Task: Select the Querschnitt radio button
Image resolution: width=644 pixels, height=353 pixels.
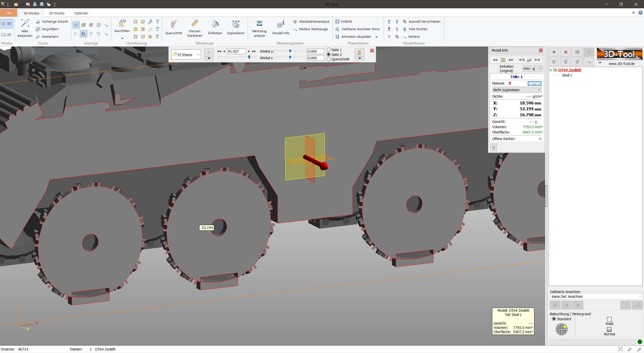Action: click(x=329, y=59)
